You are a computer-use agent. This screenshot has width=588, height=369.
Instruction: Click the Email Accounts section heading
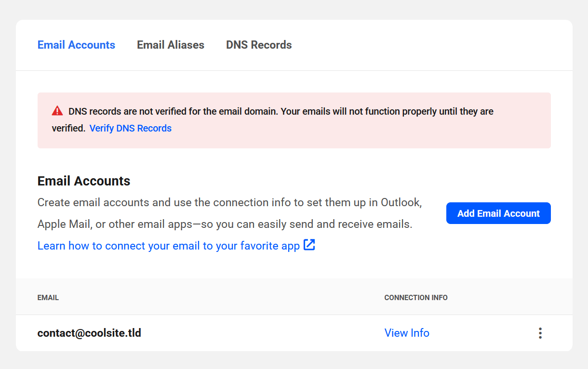84,181
